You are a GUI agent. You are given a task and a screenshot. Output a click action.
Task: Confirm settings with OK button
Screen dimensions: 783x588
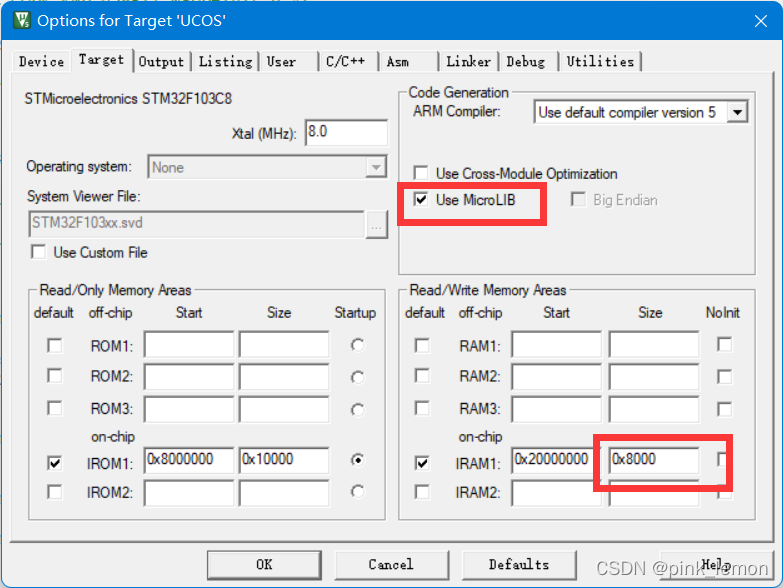(264, 565)
